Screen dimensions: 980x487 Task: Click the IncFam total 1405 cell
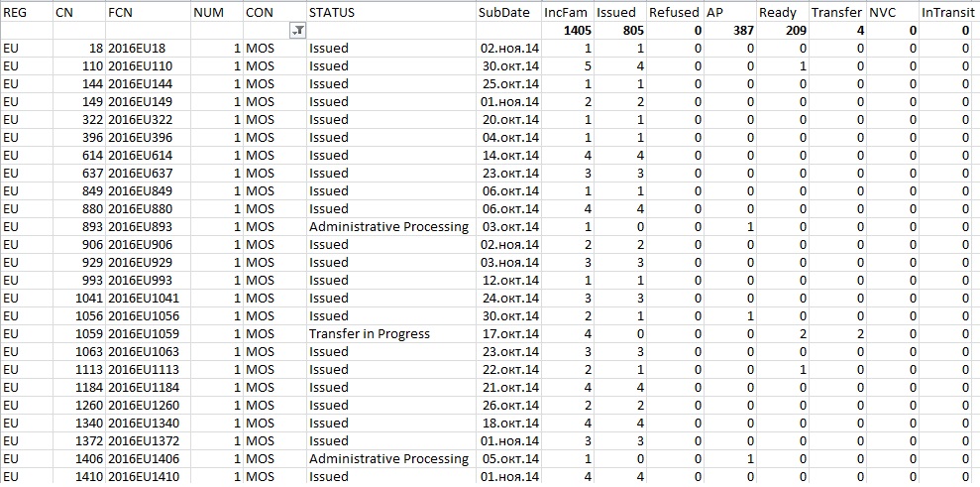pyautogui.click(x=568, y=31)
